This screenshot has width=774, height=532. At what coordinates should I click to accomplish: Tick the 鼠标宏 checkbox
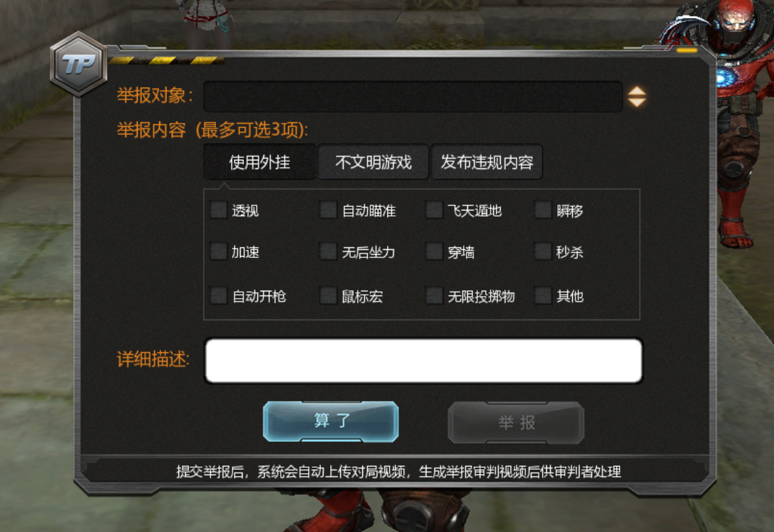click(x=328, y=295)
